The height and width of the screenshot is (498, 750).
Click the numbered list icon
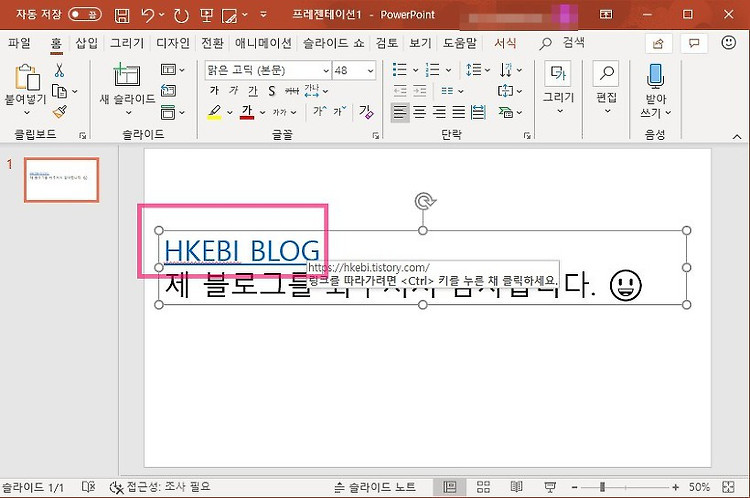[x=432, y=70]
